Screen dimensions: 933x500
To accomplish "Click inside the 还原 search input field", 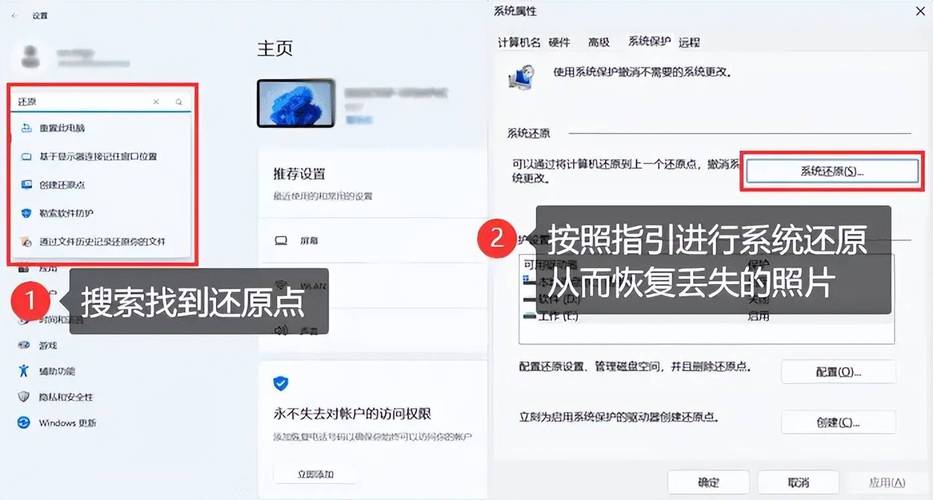I will (x=80, y=102).
